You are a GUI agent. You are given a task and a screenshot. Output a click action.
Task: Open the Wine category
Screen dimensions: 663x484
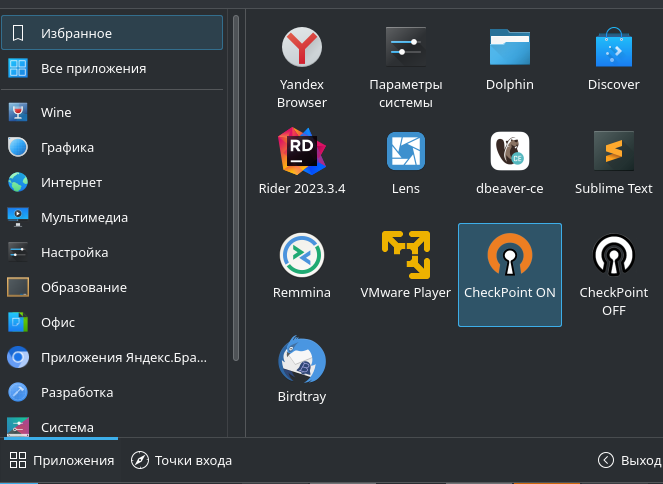[112, 112]
